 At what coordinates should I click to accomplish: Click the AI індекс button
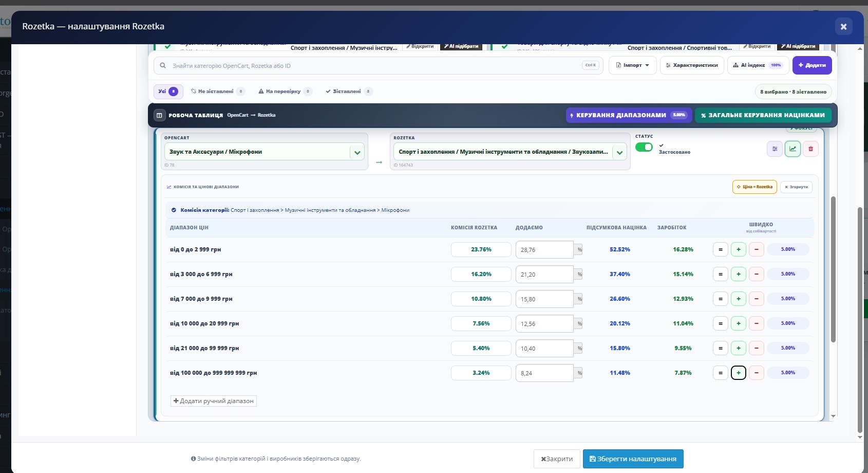click(x=758, y=65)
